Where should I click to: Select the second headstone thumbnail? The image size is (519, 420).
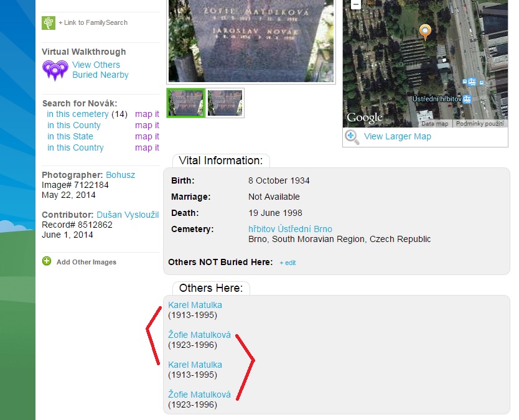click(225, 103)
